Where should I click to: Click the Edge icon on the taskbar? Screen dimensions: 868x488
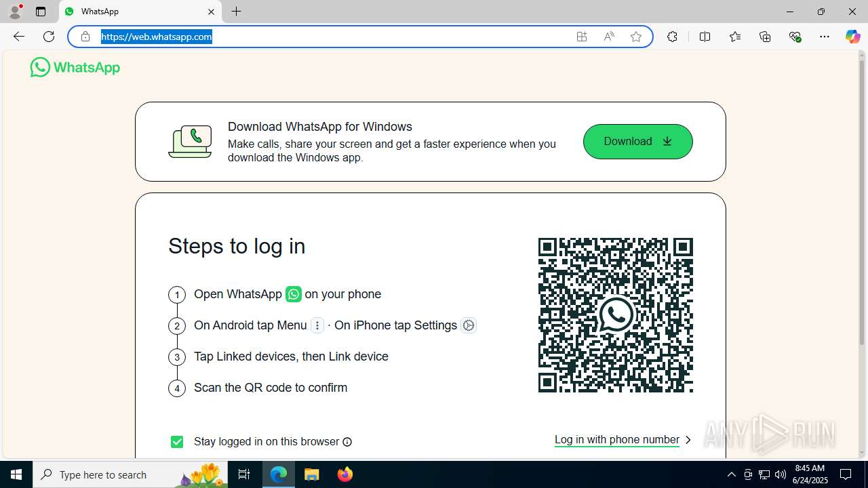pyautogui.click(x=279, y=474)
